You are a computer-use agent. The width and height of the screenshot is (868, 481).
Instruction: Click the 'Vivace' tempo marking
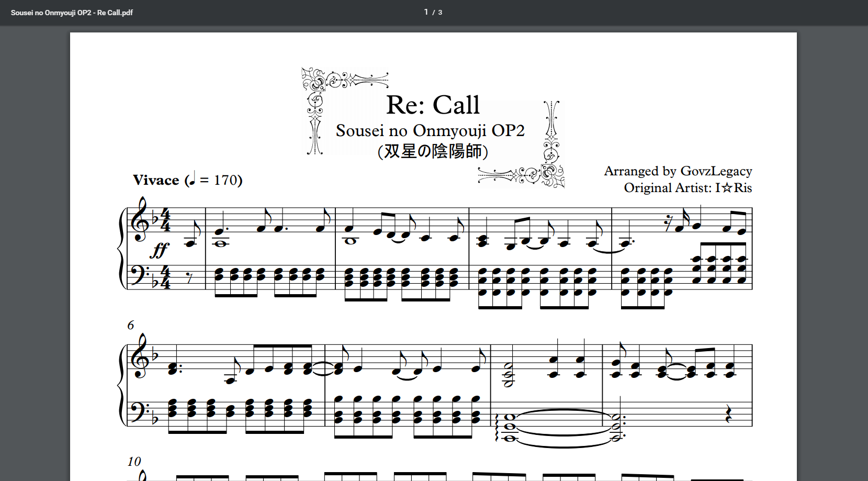point(156,180)
